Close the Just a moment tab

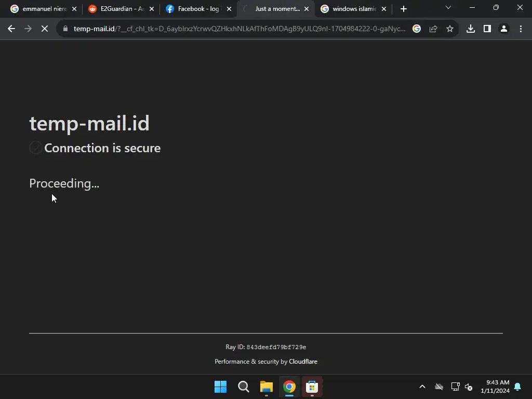point(307,9)
